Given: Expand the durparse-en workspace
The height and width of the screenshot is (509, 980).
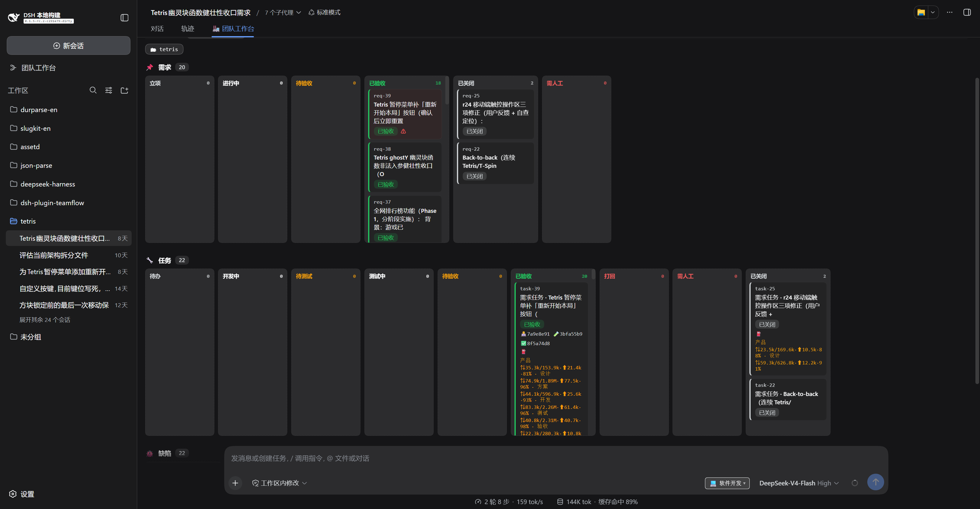Looking at the screenshot, I should point(69,110).
